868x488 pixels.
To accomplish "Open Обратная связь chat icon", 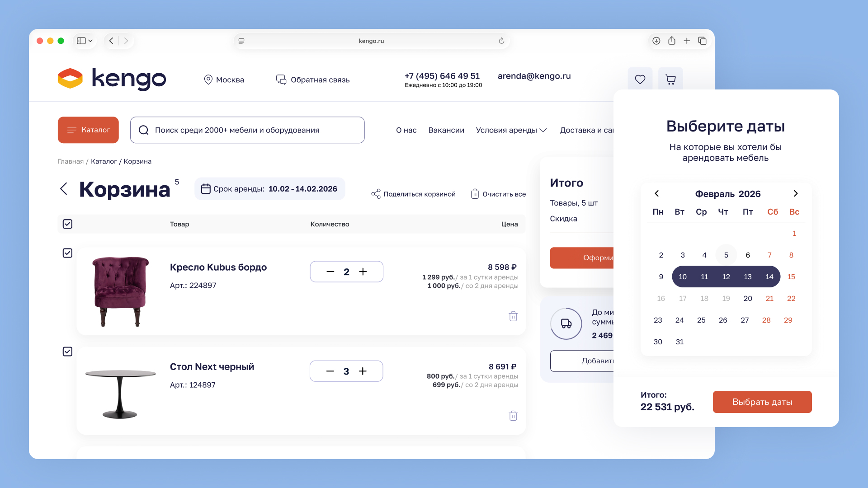I will coord(281,80).
